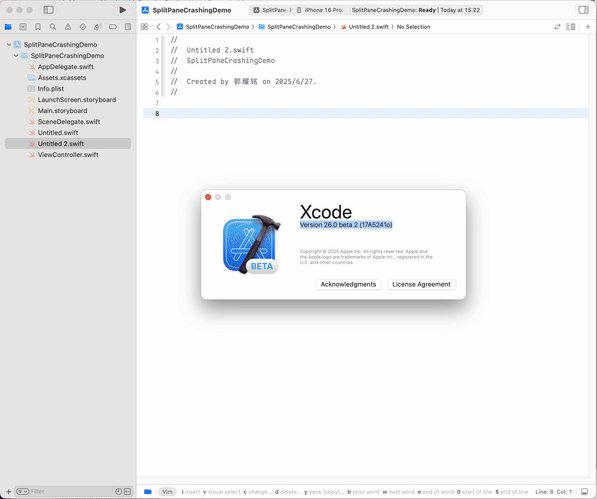Open the Report navigator
Viewport: 597px width, 499px height.
pos(128,27)
